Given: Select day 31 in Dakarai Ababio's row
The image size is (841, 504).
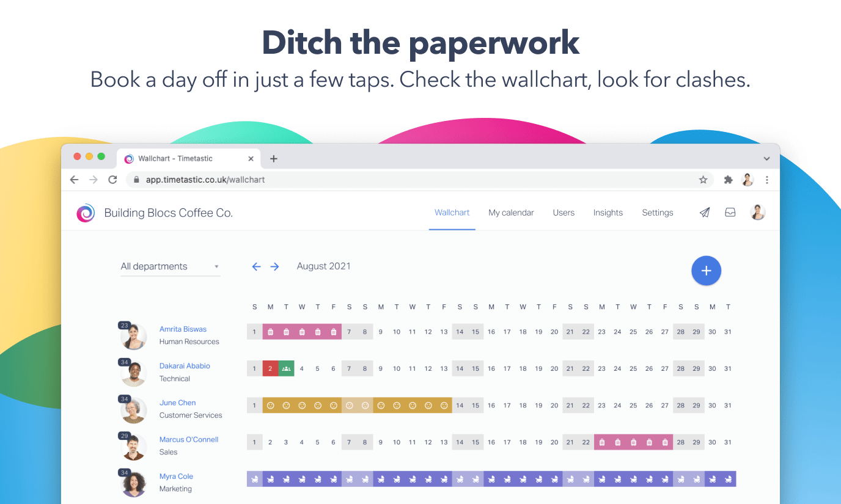Looking at the screenshot, I should coord(728,368).
